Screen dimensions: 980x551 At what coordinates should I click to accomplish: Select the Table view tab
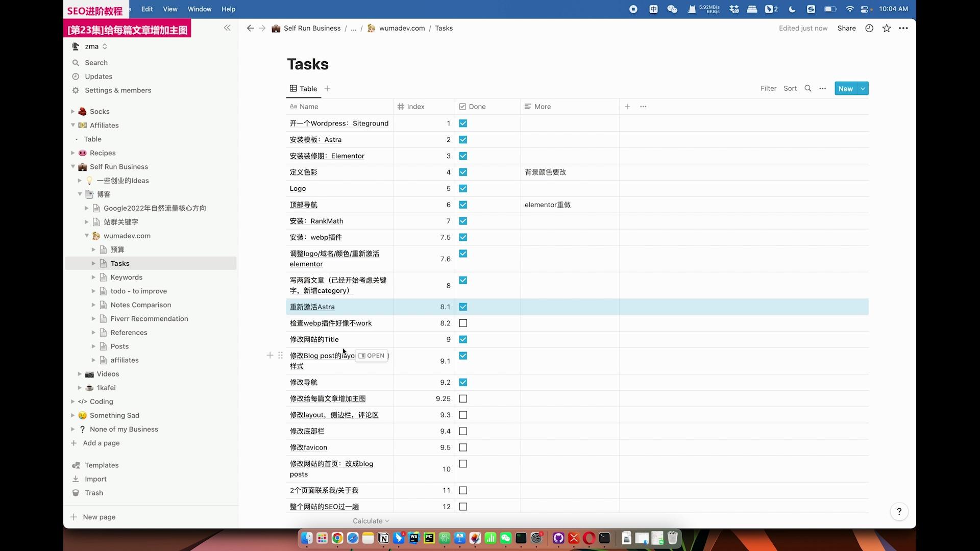(304, 88)
